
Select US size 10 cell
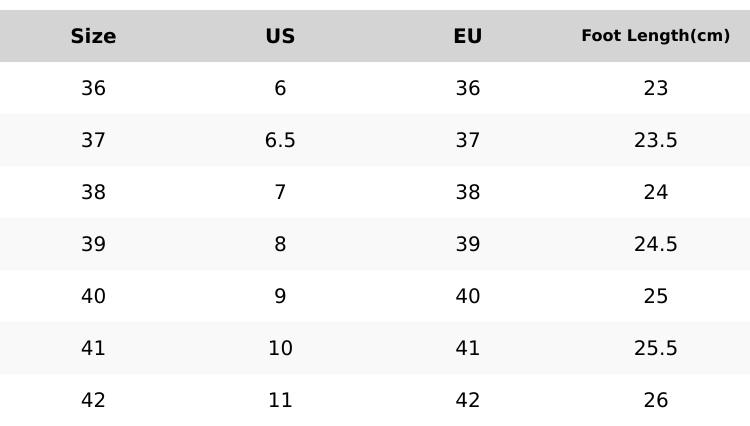tap(280, 349)
